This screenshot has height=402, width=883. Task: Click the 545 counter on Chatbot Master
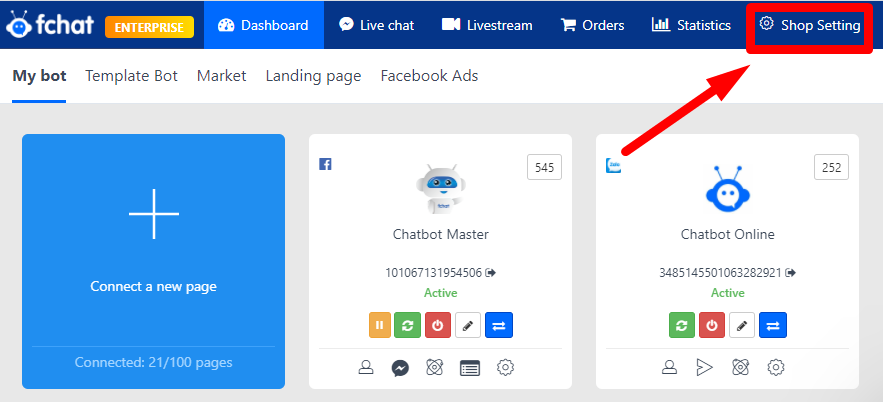click(545, 167)
